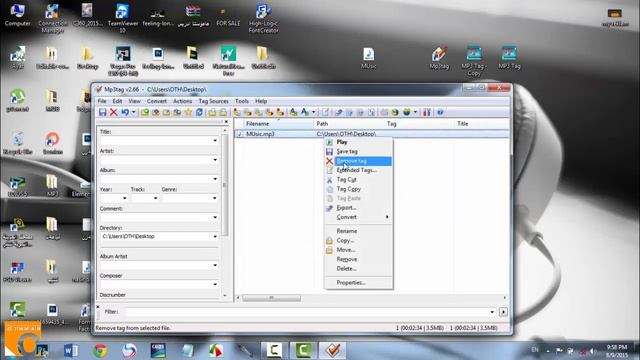This screenshot has width=640, height=360.
Task: Open the Actions menu
Action: (x=182, y=101)
